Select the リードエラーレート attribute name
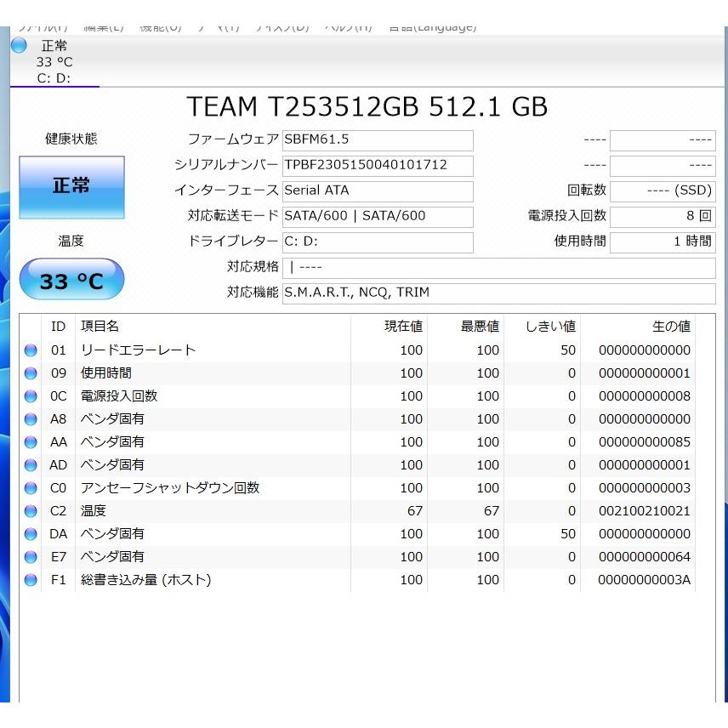 click(x=138, y=350)
